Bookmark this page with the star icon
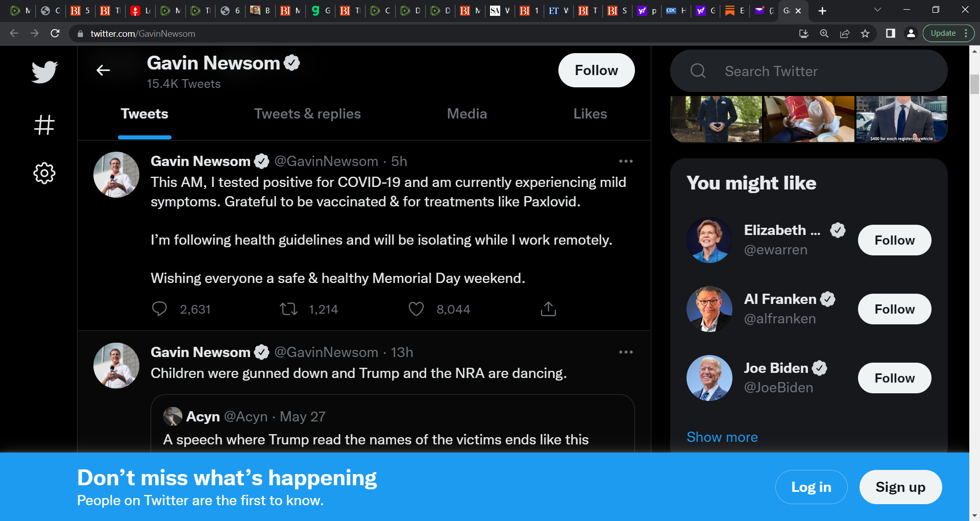 (865, 33)
